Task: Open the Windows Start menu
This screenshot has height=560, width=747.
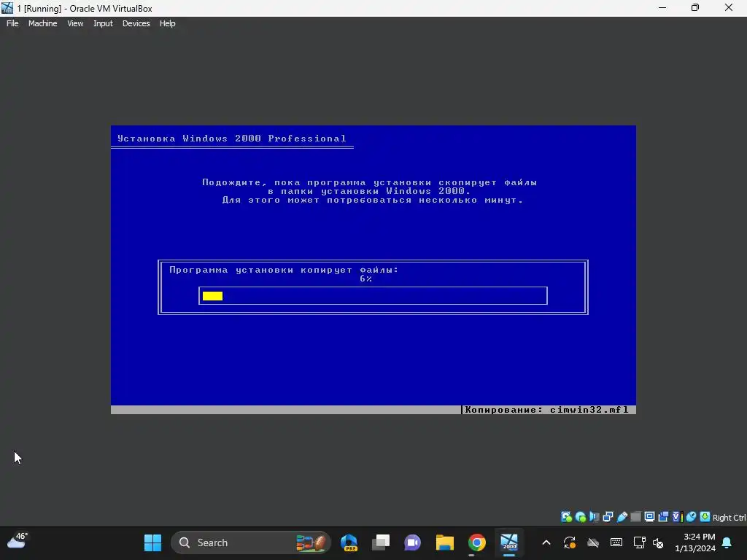Action: click(153, 542)
